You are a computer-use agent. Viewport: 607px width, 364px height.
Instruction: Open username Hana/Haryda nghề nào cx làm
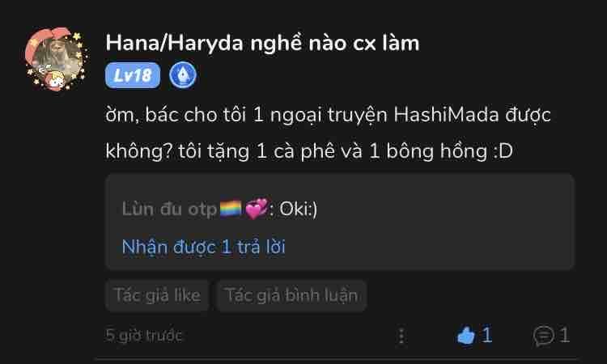pos(262,43)
